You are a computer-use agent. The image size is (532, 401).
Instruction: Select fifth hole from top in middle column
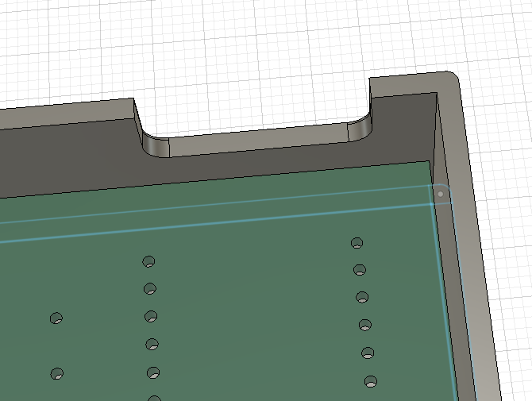pos(152,372)
